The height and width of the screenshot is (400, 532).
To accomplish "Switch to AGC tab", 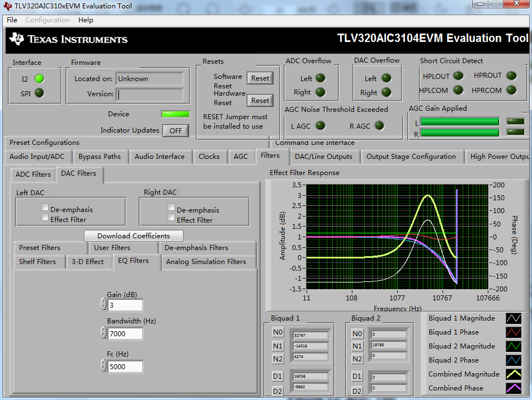I will 241,157.
